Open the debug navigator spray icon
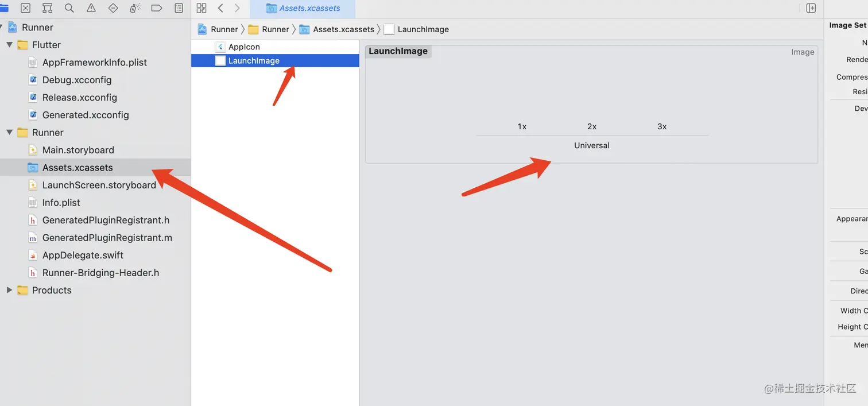 pos(135,8)
